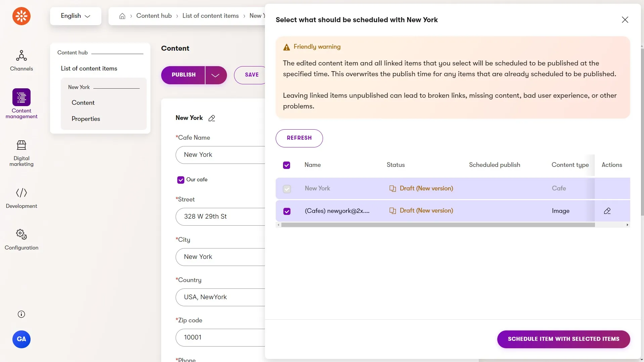This screenshot has height=362, width=644.
Task: Open Content management section
Action: (21, 103)
